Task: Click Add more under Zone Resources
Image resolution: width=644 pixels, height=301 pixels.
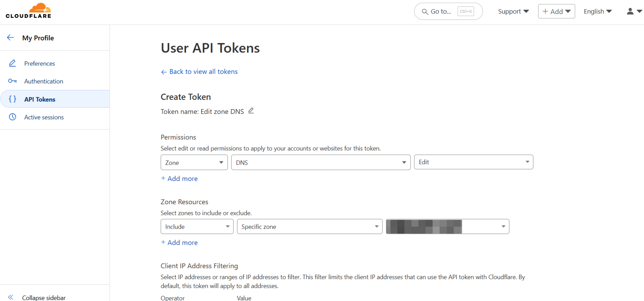Action: point(180,242)
